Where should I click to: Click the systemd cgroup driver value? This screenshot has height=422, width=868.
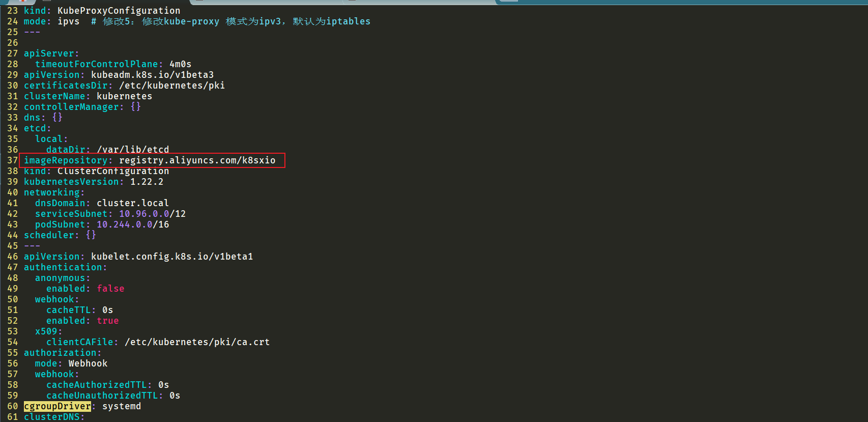point(122,406)
